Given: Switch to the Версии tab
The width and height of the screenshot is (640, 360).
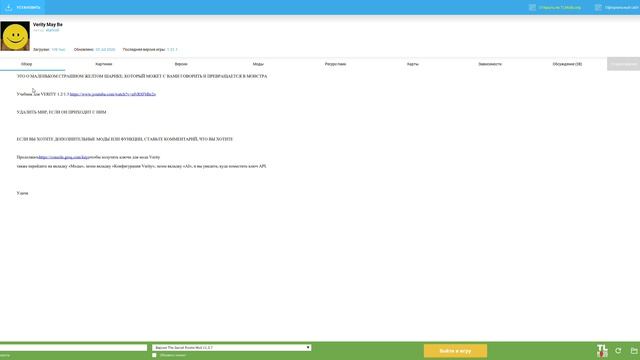Looking at the screenshot, I should pos(181,64).
